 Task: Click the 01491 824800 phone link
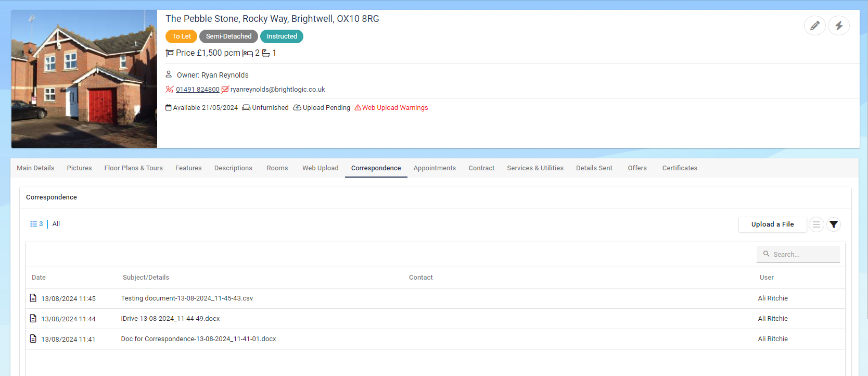pyautogui.click(x=198, y=90)
